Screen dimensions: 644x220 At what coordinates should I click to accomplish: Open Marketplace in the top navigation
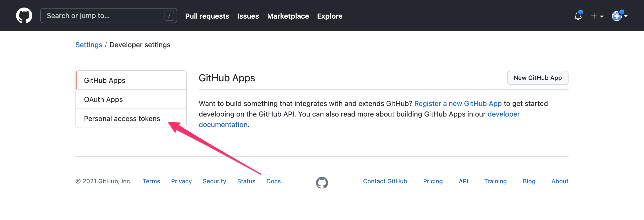pos(288,16)
